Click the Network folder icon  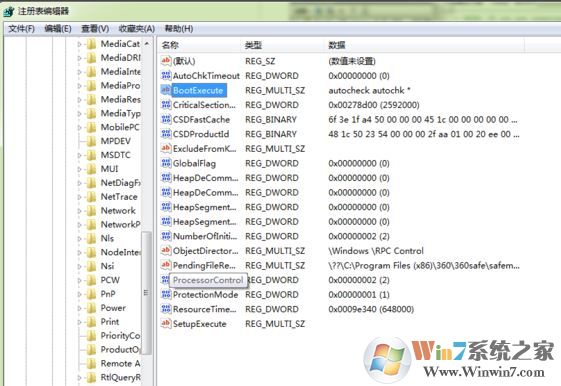92,211
